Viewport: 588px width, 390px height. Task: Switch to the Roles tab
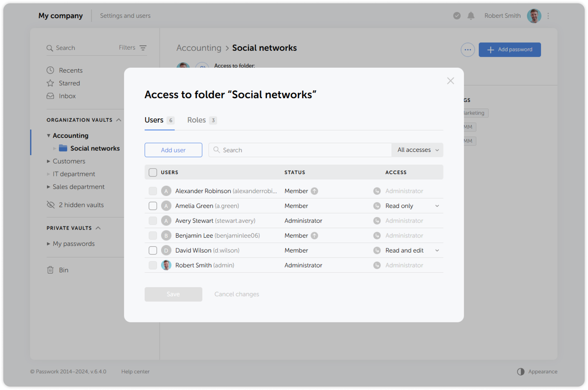click(197, 120)
